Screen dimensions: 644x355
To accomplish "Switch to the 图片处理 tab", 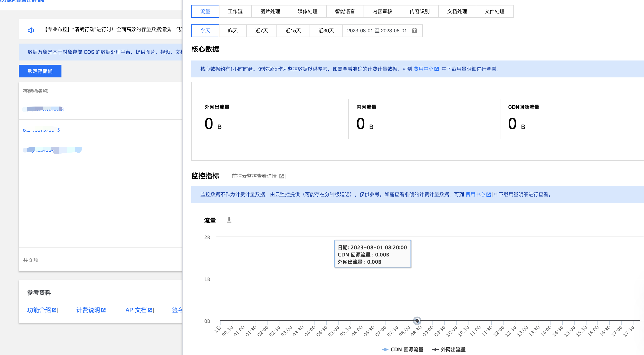I will tap(270, 11).
